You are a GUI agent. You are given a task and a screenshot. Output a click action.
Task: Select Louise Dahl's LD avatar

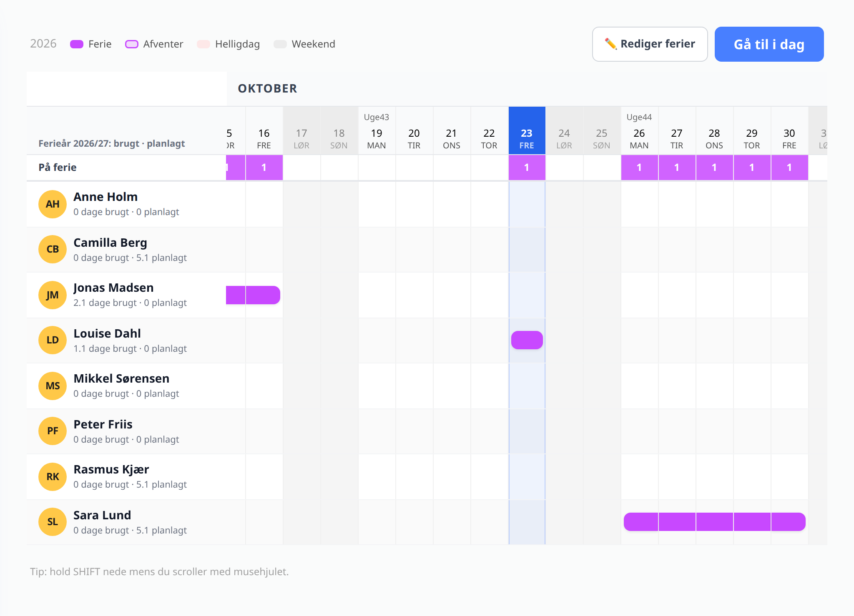pos(53,340)
